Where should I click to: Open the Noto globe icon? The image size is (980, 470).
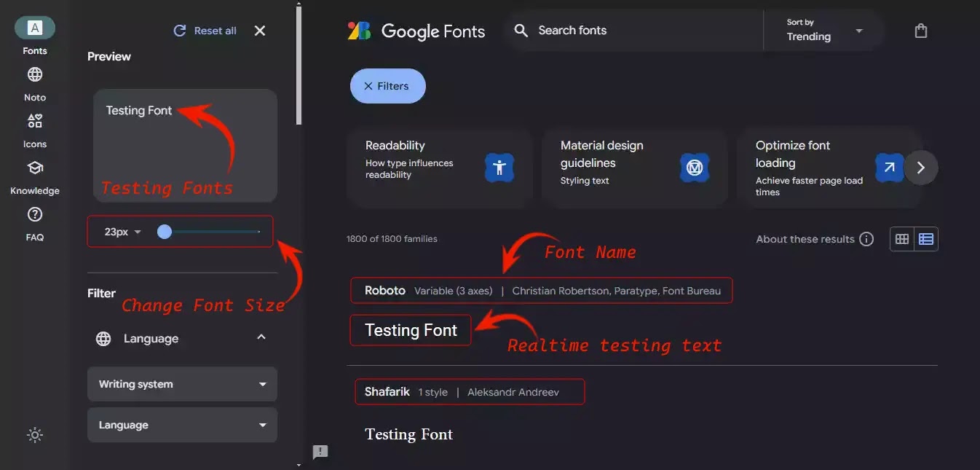tap(35, 74)
